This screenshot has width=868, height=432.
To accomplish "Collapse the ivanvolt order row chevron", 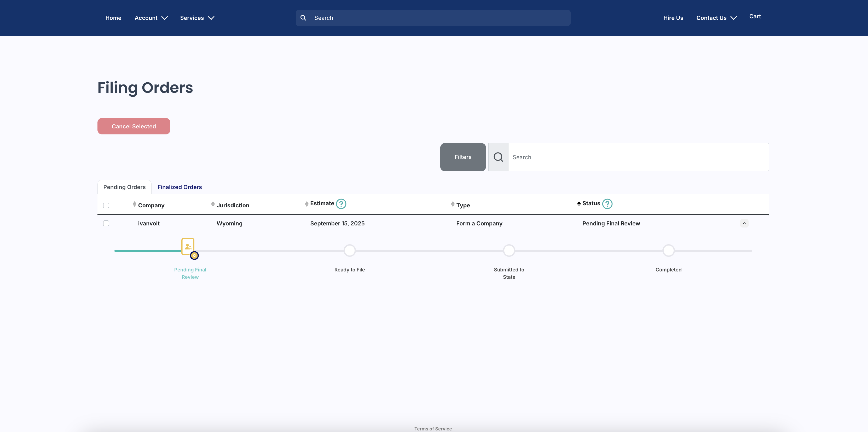I will [744, 223].
